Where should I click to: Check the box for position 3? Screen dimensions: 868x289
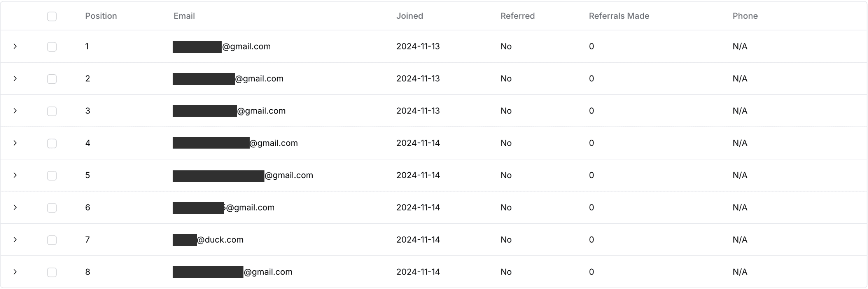click(x=52, y=111)
